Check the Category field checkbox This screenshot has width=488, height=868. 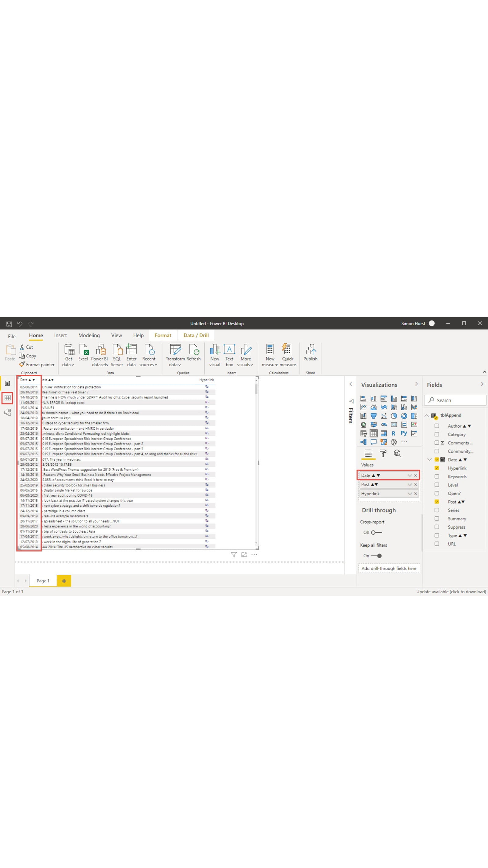(x=437, y=434)
